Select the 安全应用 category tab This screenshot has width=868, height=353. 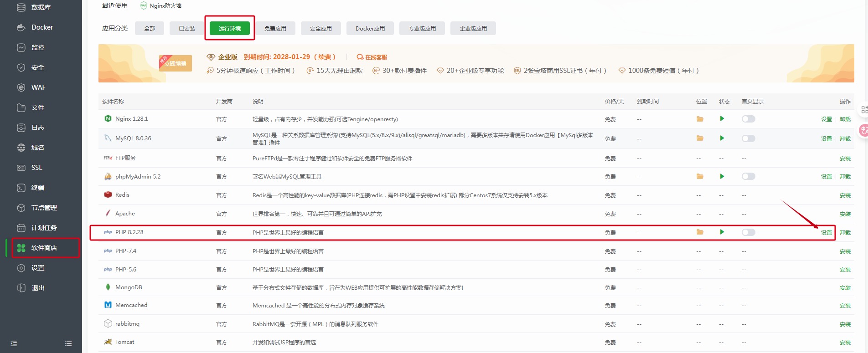click(x=321, y=28)
